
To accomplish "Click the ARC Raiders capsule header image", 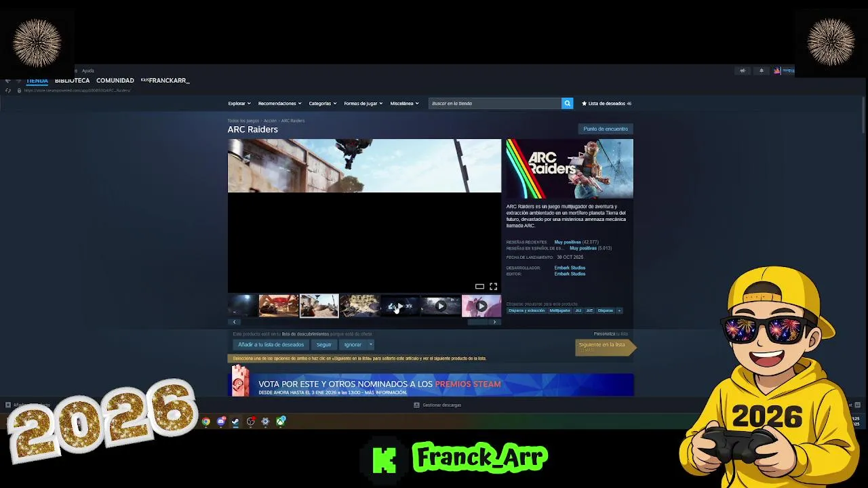I will click(570, 169).
